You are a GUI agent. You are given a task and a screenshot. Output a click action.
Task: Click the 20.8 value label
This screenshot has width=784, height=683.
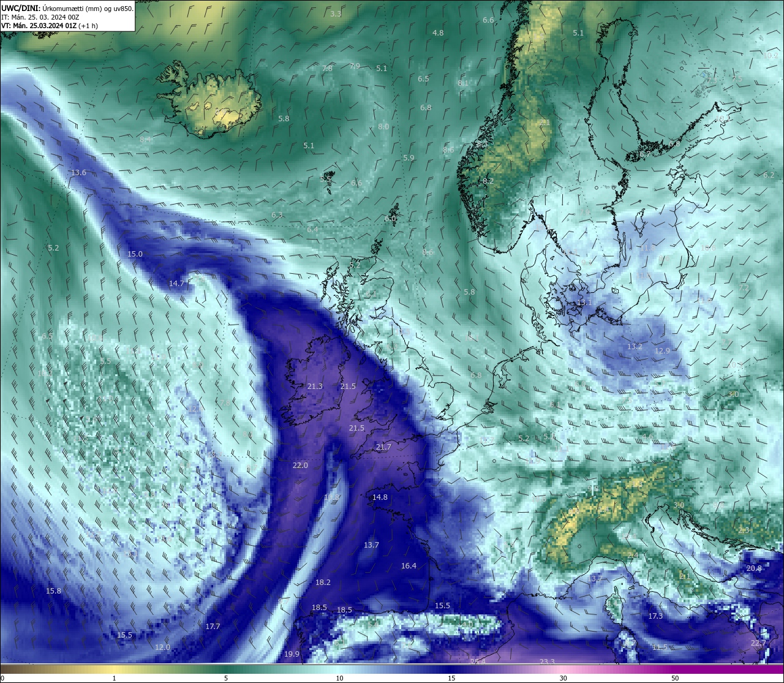[754, 568]
